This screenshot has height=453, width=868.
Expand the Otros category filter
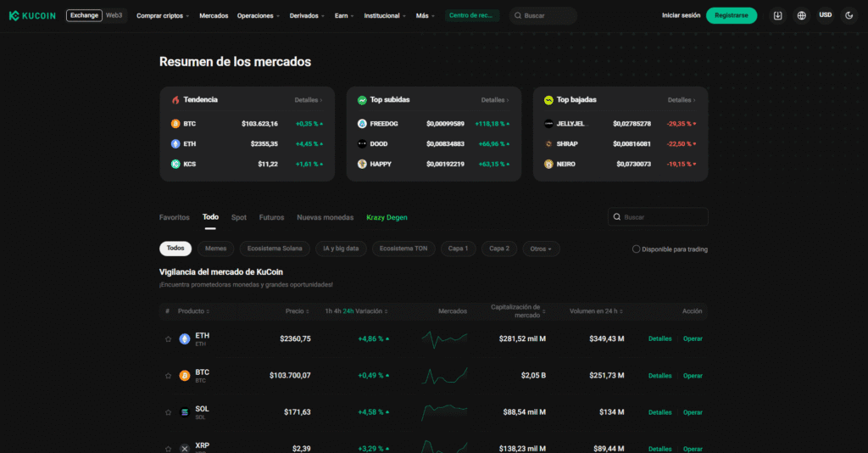pos(541,249)
